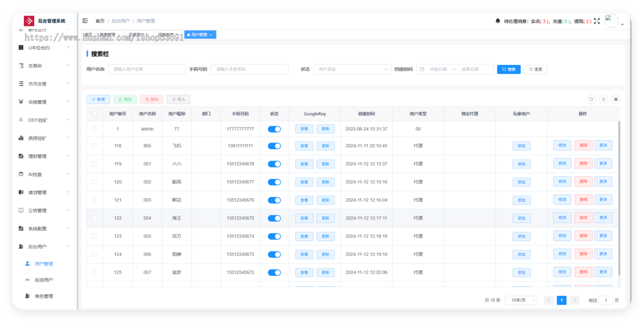Toggle the status switch for user 001

[x=274, y=164]
